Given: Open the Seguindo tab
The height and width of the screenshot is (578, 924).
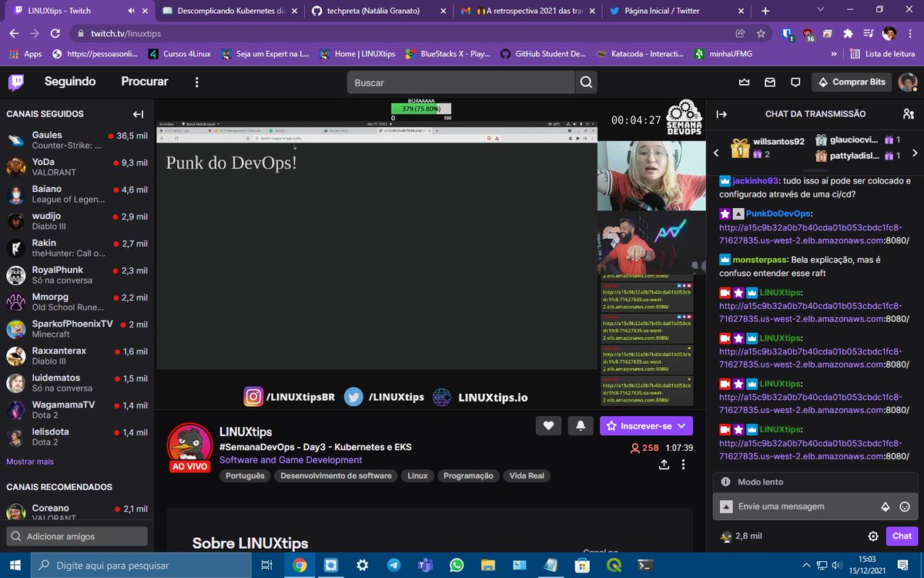Looking at the screenshot, I should (70, 82).
